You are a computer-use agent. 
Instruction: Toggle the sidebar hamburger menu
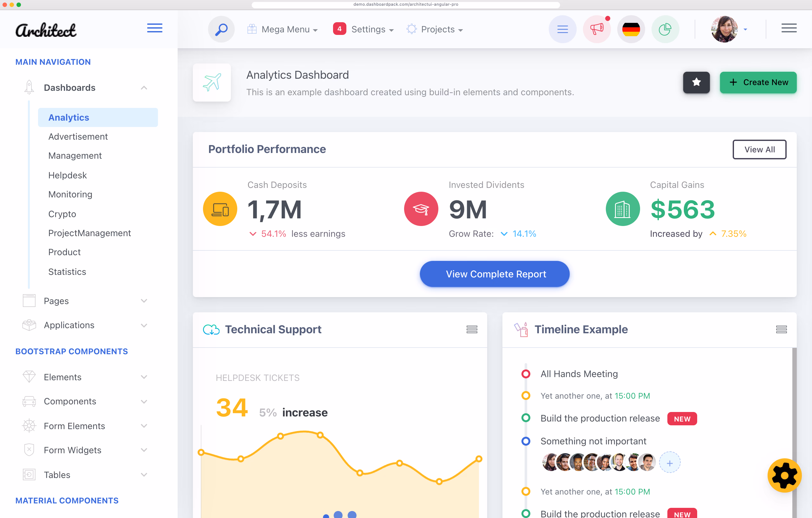[155, 28]
